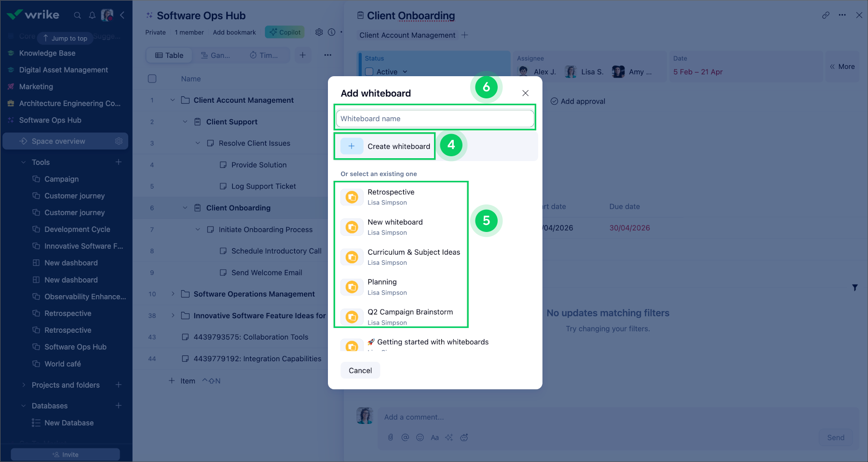Open AI sparkle assistant in comment toolbar

coord(449,437)
